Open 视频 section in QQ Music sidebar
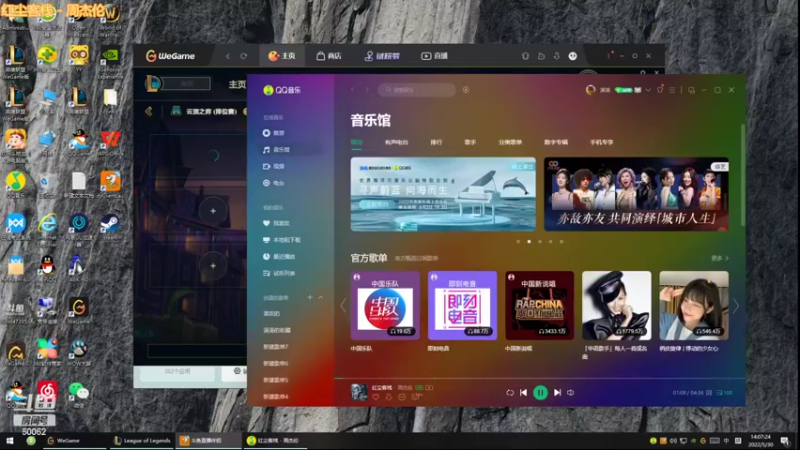Viewport: 800px width, 450px height. 273,166
